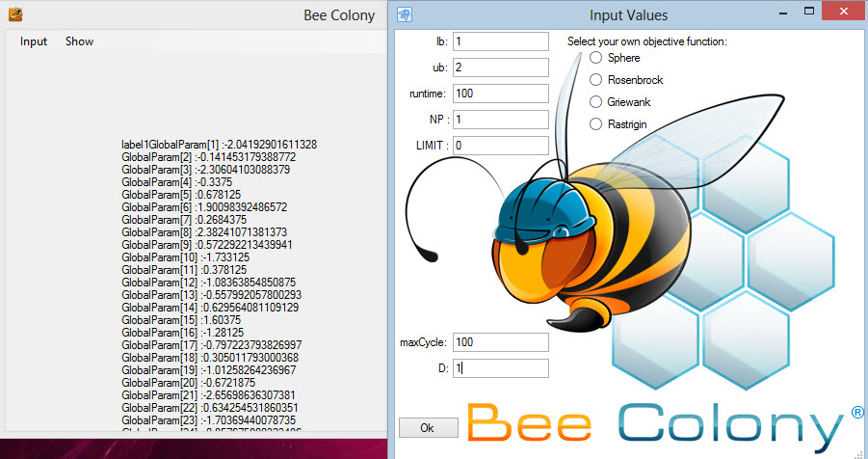Image resolution: width=868 pixels, height=459 pixels.
Task: Click the GlobalParam[1] result line
Action: coord(220,145)
